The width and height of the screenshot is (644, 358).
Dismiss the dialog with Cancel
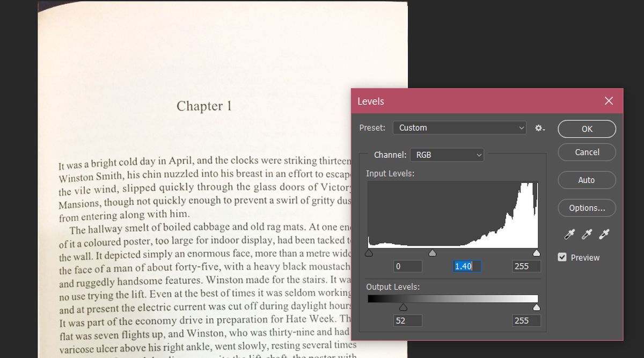point(587,152)
